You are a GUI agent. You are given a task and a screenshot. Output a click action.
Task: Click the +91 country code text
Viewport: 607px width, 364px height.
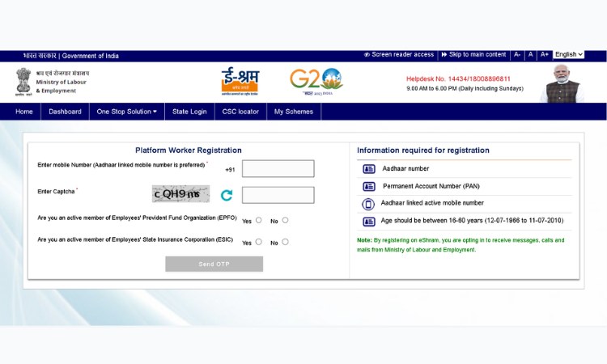point(230,170)
